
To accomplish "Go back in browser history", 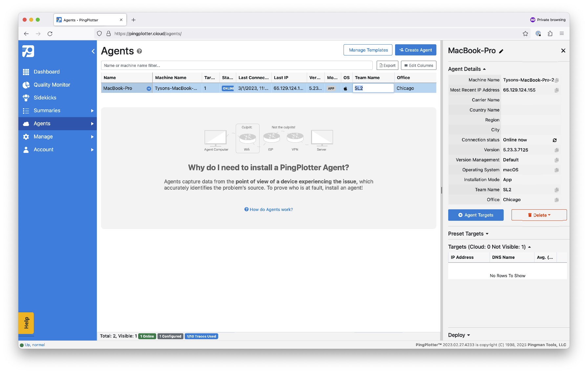I will tap(26, 33).
